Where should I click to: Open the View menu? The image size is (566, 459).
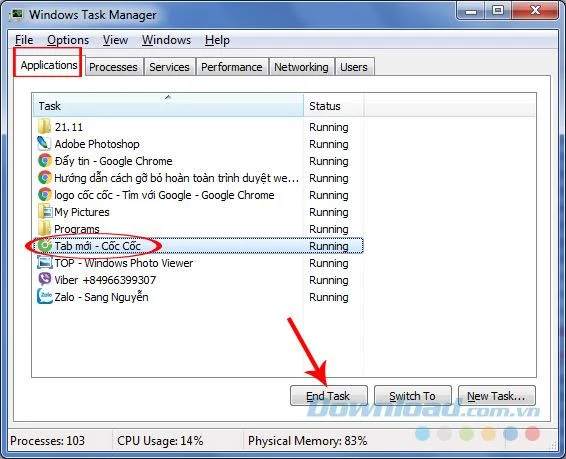coord(115,40)
